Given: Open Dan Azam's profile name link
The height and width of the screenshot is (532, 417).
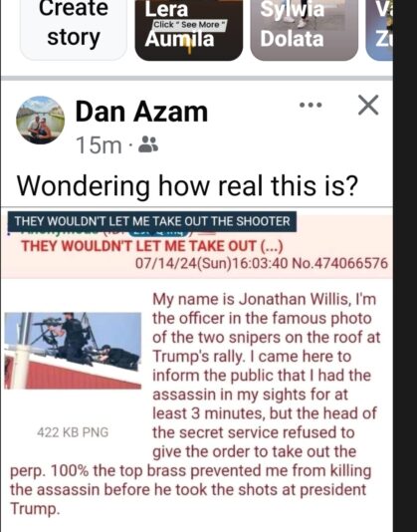Looking at the screenshot, I should click(141, 112).
